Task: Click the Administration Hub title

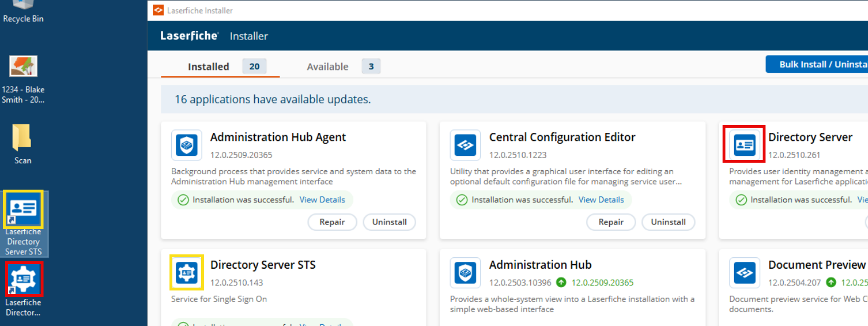Action: click(x=540, y=265)
